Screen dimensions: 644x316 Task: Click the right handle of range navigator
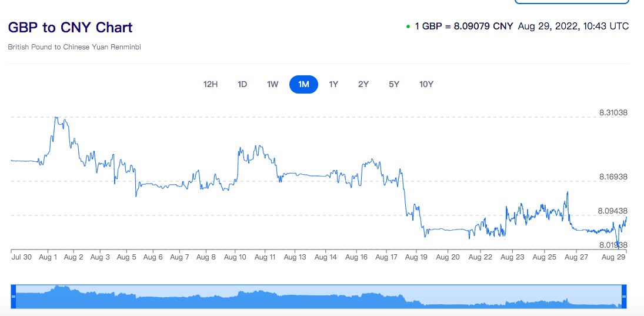point(624,297)
